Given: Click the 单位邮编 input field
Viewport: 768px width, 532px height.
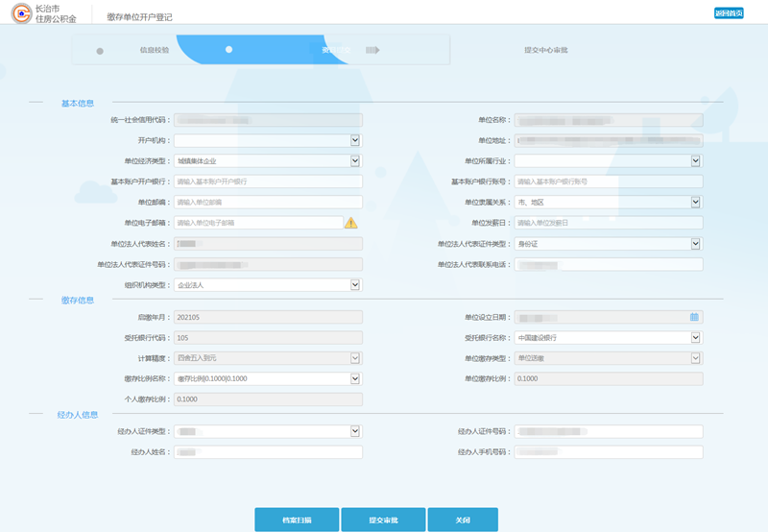Looking at the screenshot, I should pos(267,203).
